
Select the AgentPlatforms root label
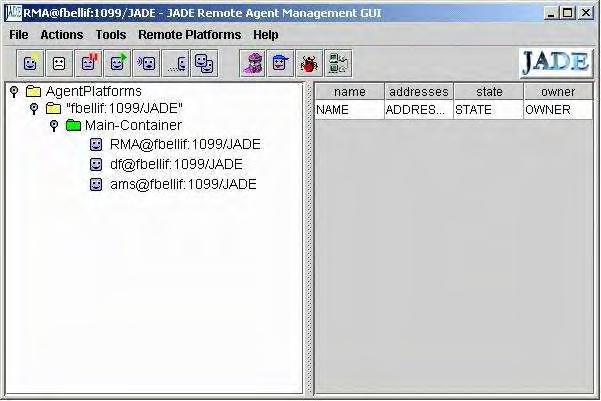click(x=94, y=91)
